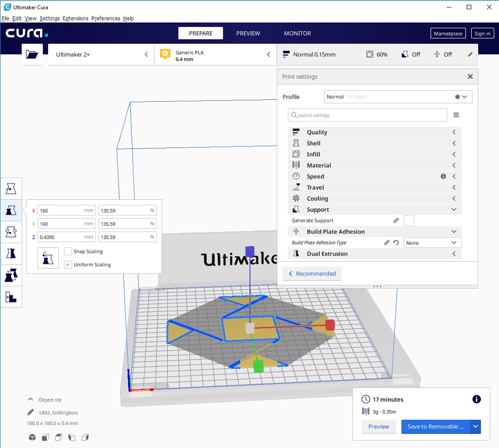Select the Move tool in left toolbar
This screenshot has height=448, width=499.
(x=11, y=189)
